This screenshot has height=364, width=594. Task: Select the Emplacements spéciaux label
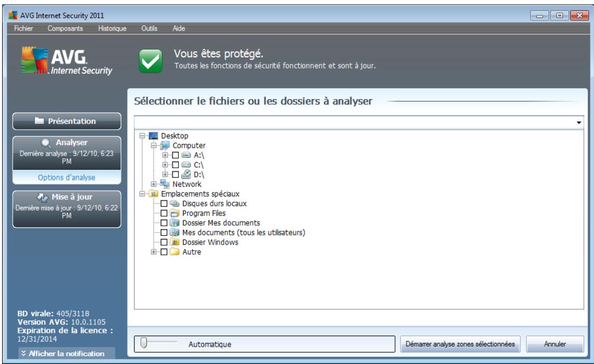coord(200,194)
